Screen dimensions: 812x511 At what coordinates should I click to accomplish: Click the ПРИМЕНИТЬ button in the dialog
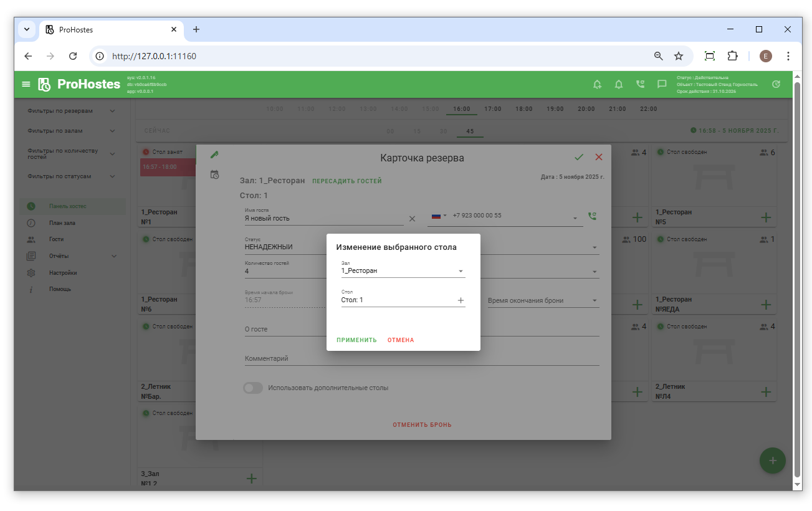point(356,340)
